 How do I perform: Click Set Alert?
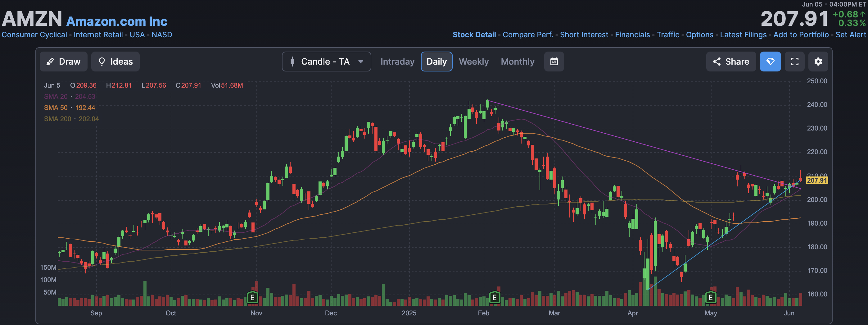[x=851, y=35]
